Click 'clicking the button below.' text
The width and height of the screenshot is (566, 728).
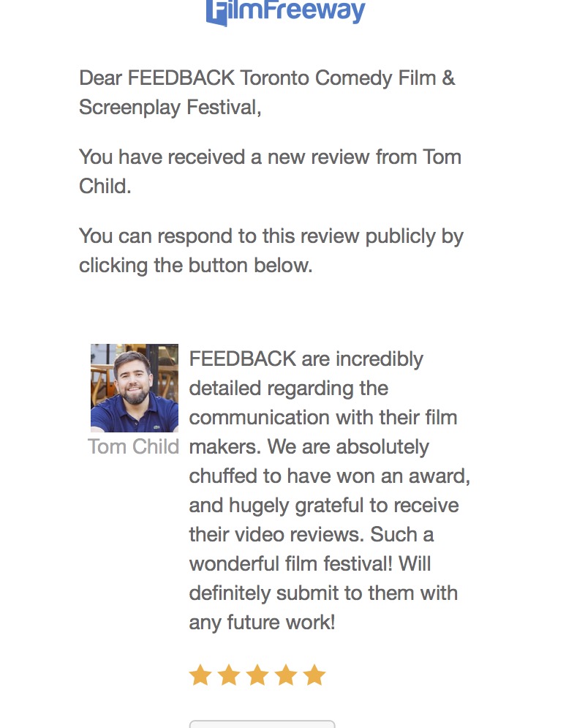(x=195, y=265)
